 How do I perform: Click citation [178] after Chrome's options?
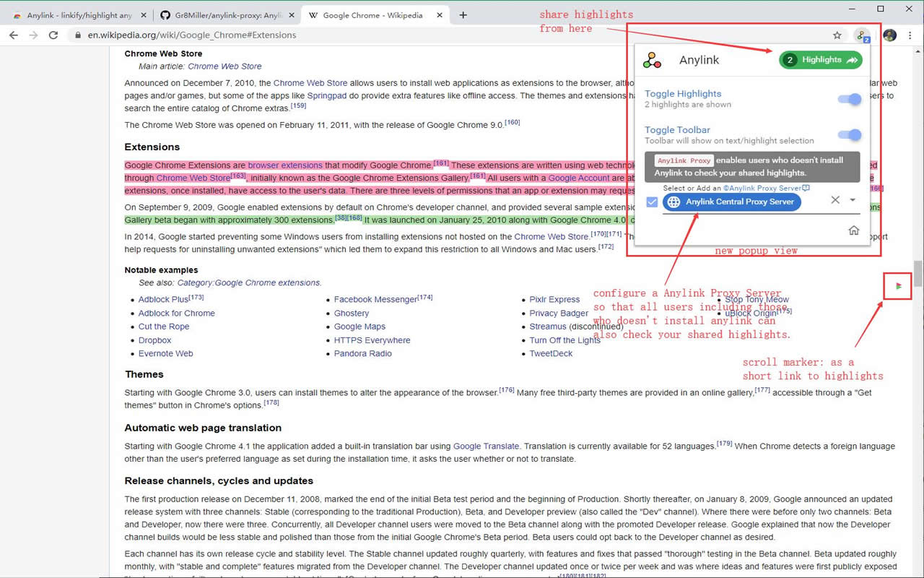click(271, 403)
